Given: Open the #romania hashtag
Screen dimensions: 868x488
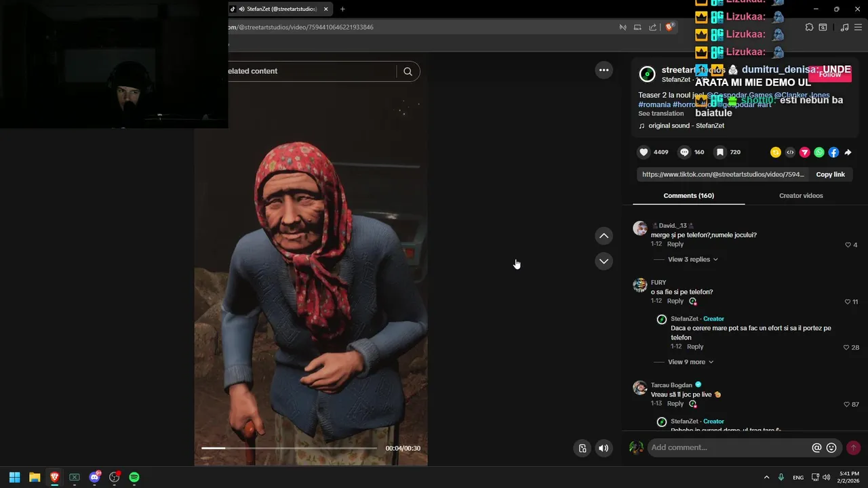Looking at the screenshot, I should tap(654, 104).
